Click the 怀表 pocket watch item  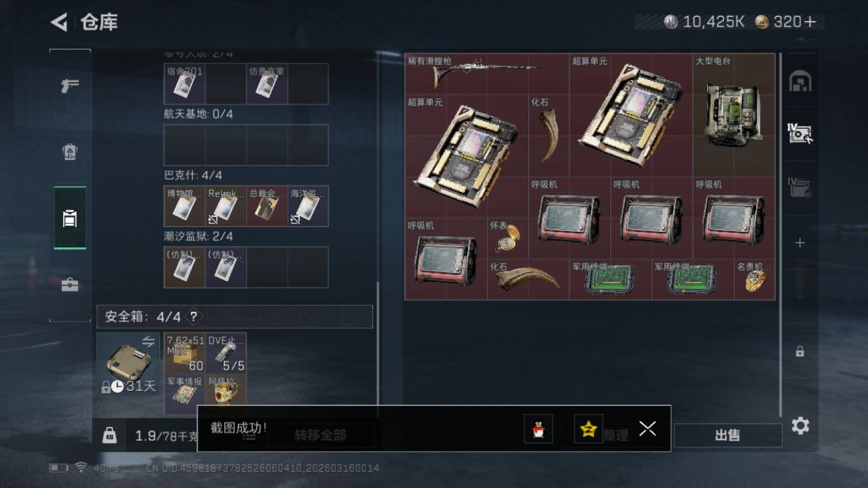click(508, 238)
